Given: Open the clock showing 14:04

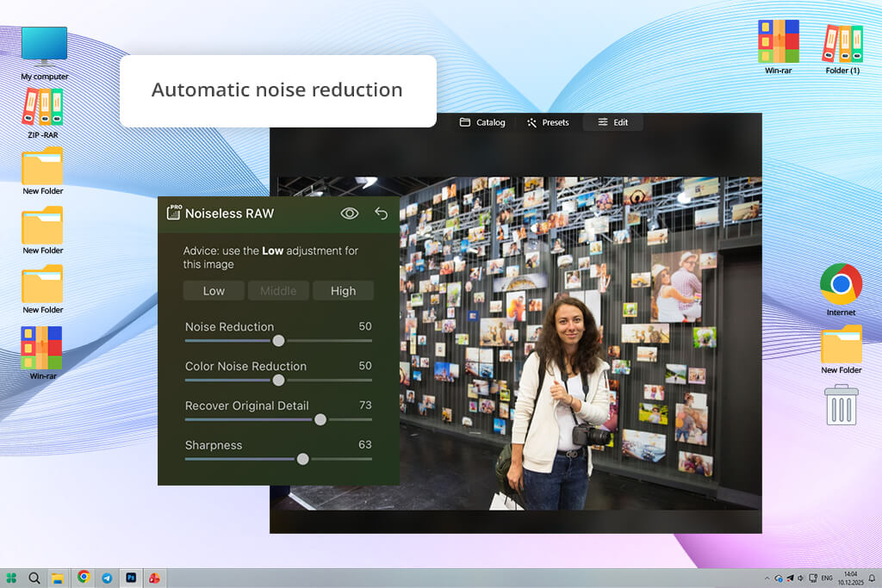Looking at the screenshot, I should (850, 578).
